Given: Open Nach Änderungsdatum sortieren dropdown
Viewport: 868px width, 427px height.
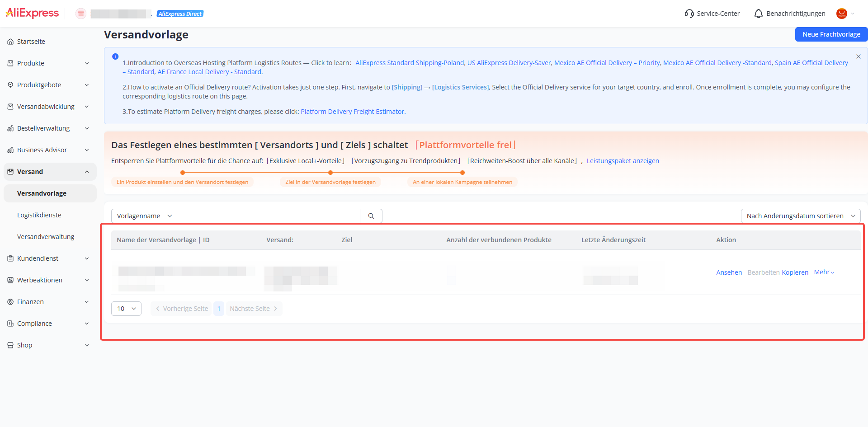Looking at the screenshot, I should (x=800, y=216).
